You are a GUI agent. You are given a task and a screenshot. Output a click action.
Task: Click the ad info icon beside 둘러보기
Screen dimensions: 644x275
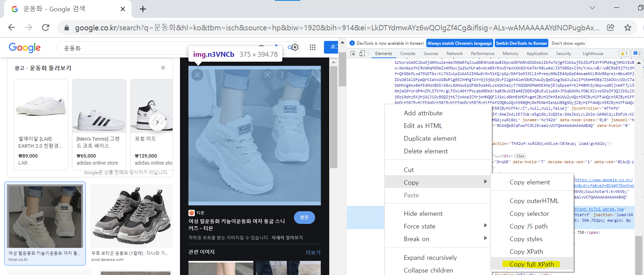tap(163, 68)
